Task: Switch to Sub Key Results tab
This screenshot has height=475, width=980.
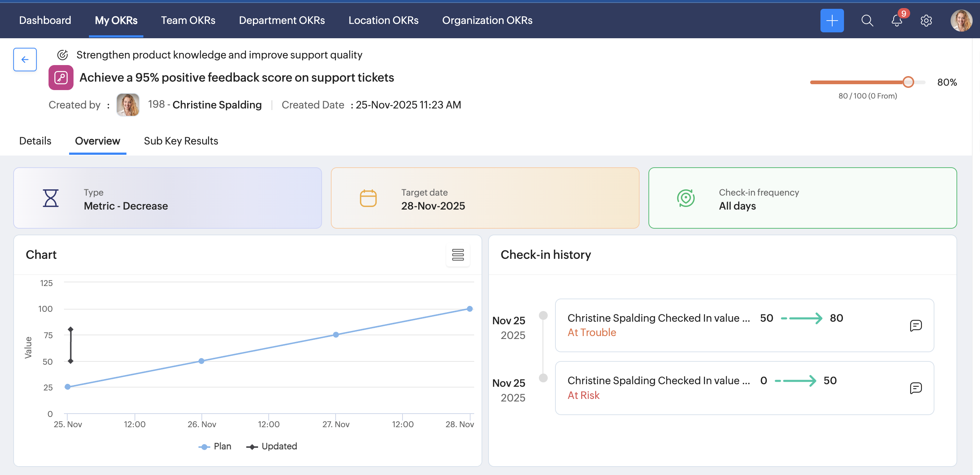Action: pyautogui.click(x=181, y=141)
